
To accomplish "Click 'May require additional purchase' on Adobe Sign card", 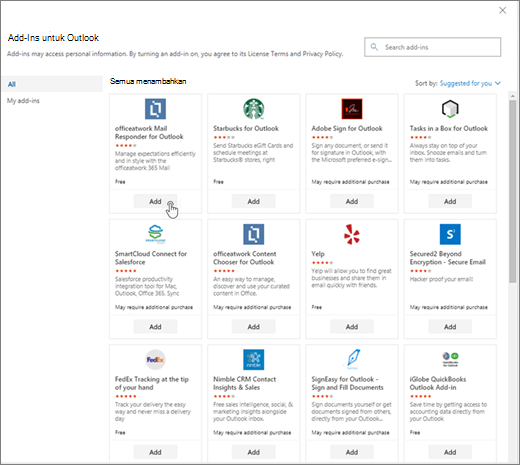I will pos(350,182).
